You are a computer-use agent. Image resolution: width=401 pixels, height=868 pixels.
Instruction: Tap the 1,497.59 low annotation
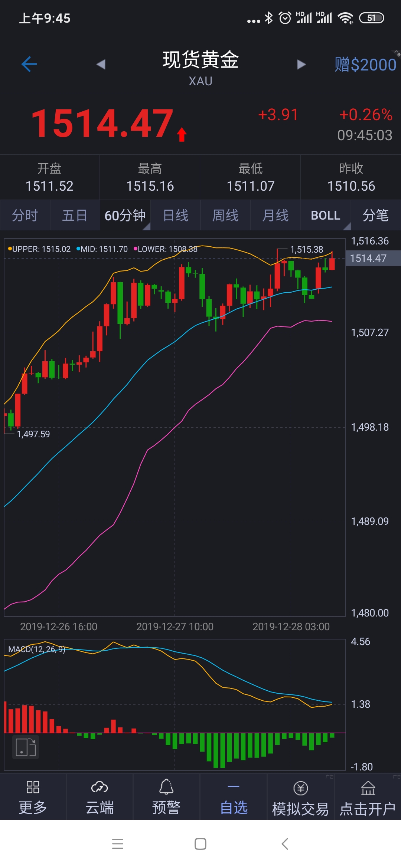33,434
